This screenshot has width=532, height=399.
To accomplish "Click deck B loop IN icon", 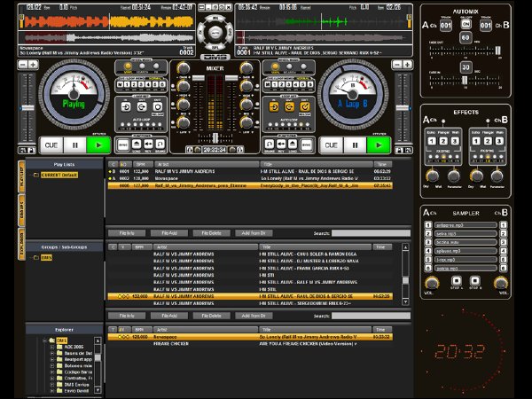I will tap(273, 107).
